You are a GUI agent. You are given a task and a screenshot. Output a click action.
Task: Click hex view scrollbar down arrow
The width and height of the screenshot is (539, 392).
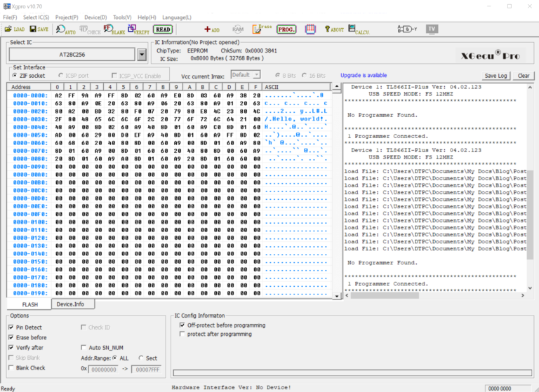pos(337,296)
